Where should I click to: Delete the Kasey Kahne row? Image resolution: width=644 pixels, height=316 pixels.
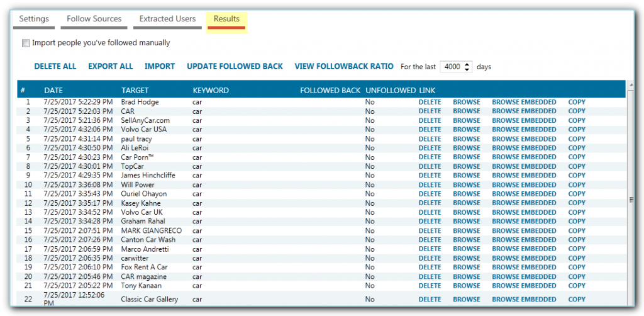point(430,203)
